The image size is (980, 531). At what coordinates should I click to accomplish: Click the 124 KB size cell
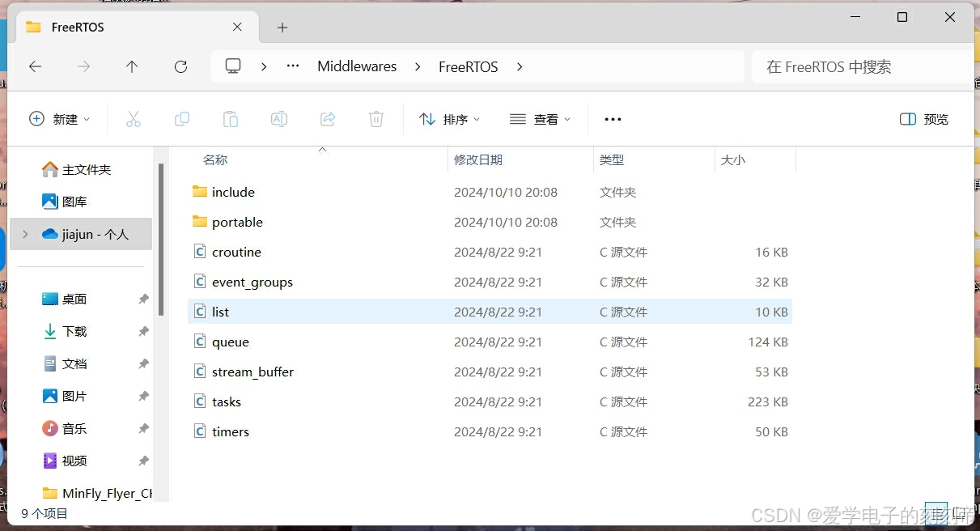pyautogui.click(x=768, y=342)
